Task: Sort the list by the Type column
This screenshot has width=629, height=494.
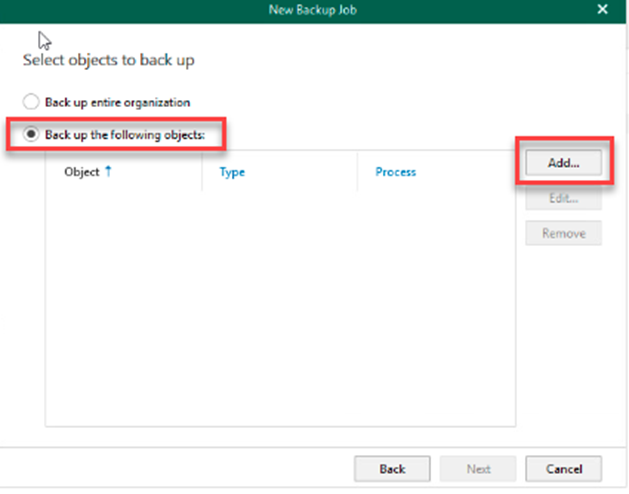Action: coord(232,172)
